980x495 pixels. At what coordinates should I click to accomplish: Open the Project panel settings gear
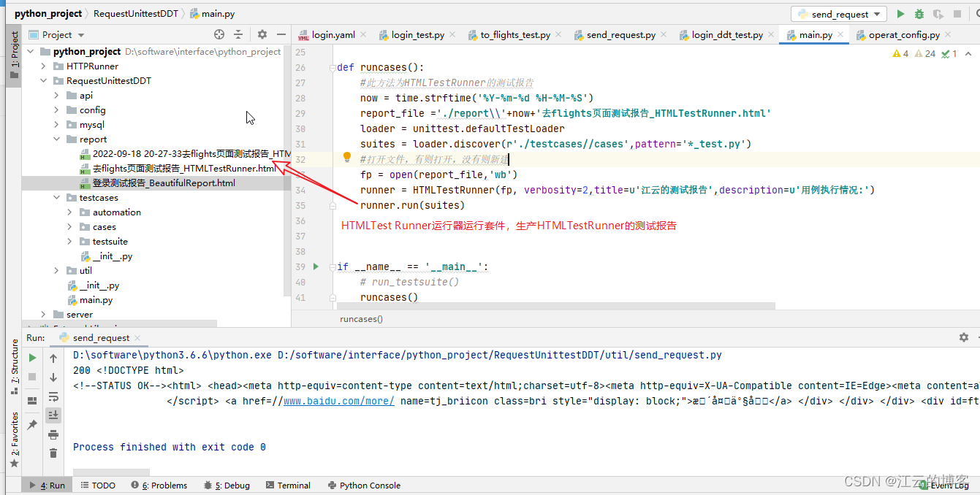click(x=262, y=34)
